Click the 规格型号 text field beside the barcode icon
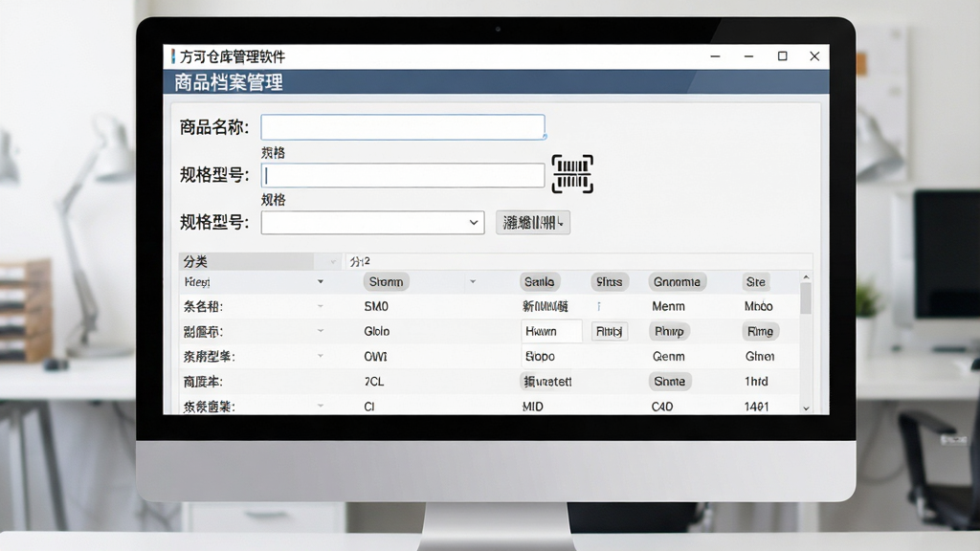Screen dimensions: 980x551 (x=403, y=176)
